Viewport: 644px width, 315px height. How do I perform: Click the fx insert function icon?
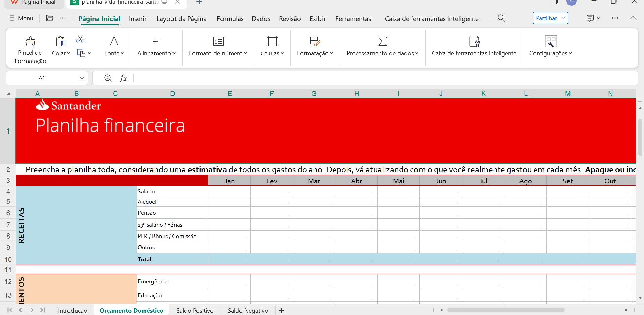[x=123, y=78]
